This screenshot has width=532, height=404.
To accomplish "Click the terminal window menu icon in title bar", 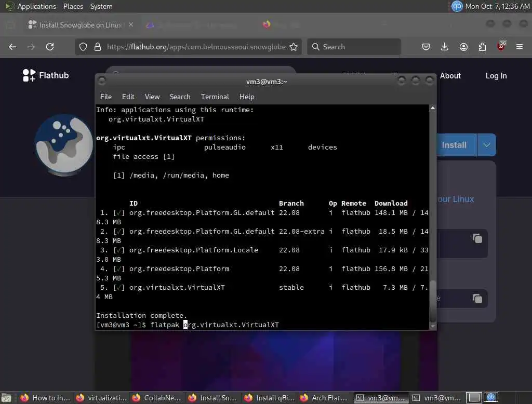I will [x=101, y=81].
